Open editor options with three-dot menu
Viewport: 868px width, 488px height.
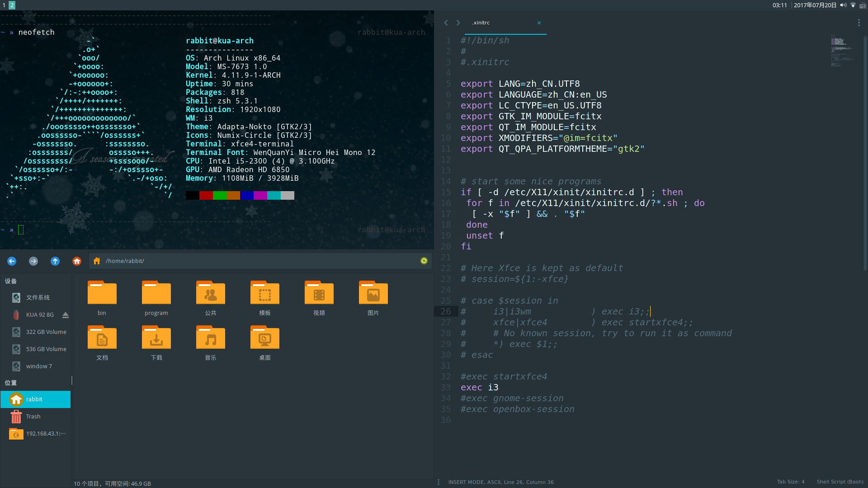tap(859, 23)
